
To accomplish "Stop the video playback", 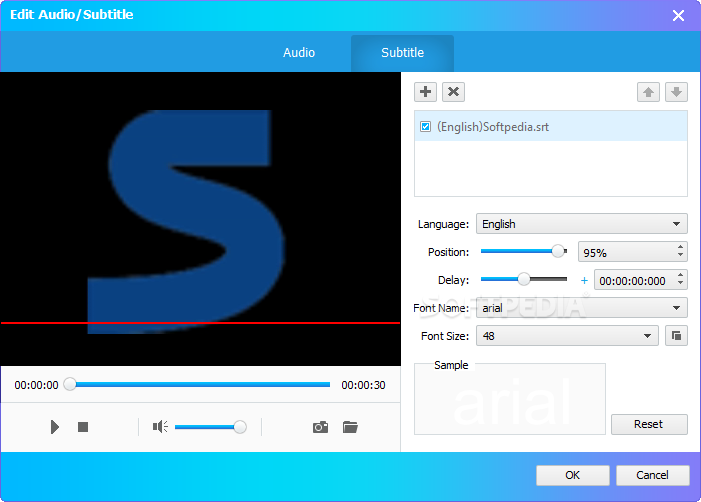I will (x=83, y=427).
